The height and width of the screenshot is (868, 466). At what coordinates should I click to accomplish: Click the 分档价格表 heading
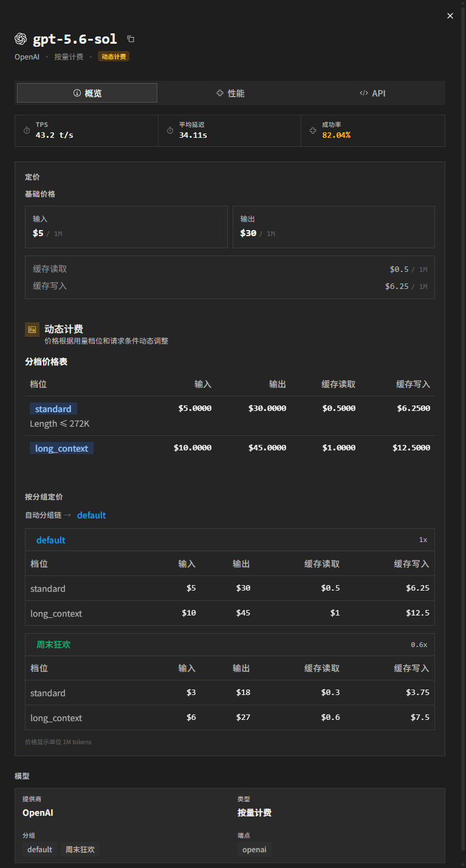(x=46, y=362)
